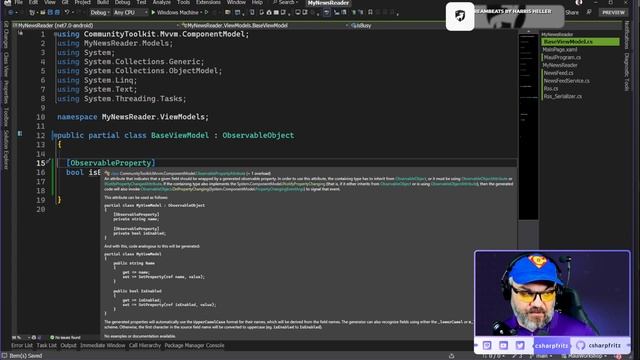Open the Task List tab
The height and width of the screenshot is (360, 640).
click(x=47, y=345)
